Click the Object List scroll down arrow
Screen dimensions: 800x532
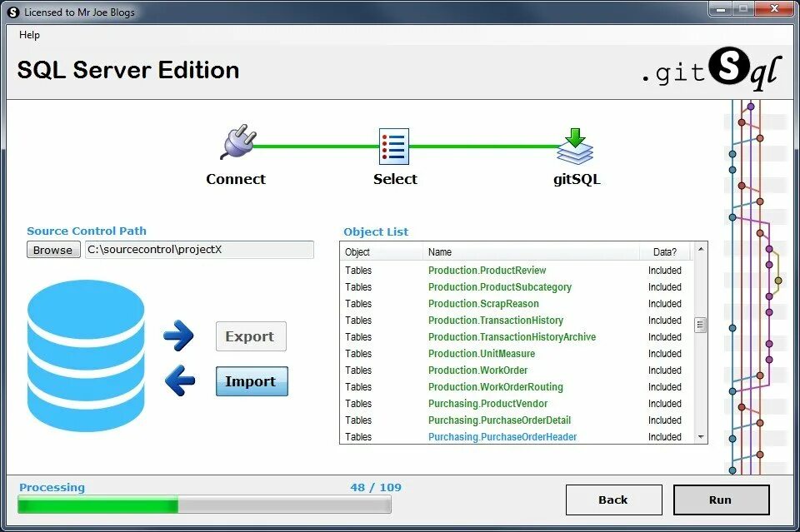(701, 437)
